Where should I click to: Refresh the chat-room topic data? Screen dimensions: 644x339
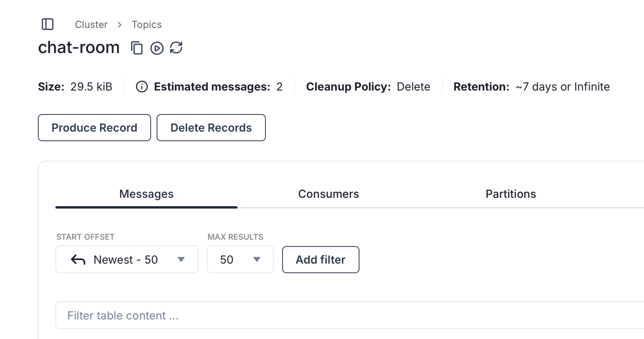click(x=176, y=48)
